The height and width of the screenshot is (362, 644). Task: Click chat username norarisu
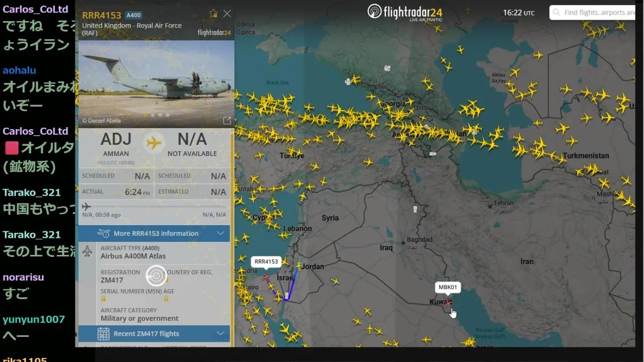[23, 277]
